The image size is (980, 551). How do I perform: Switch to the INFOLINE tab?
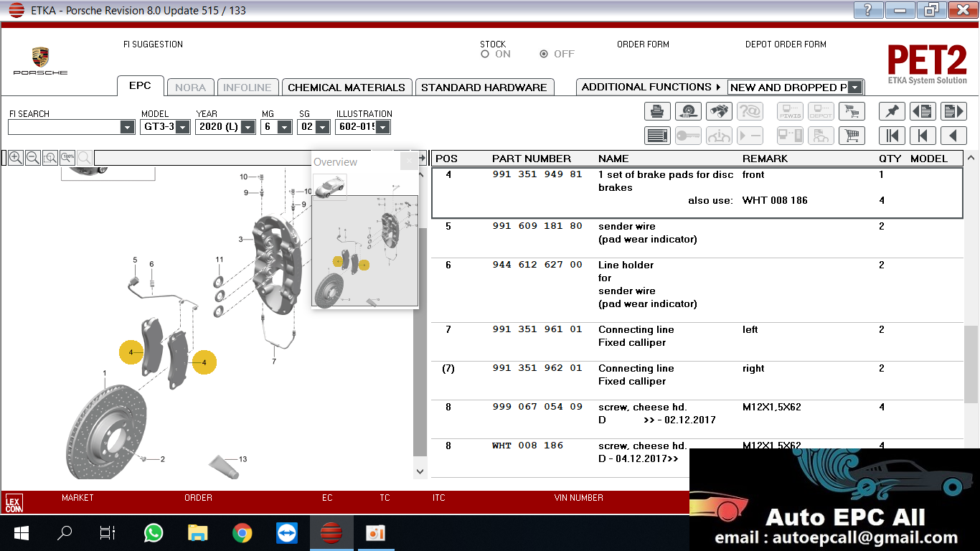(248, 88)
